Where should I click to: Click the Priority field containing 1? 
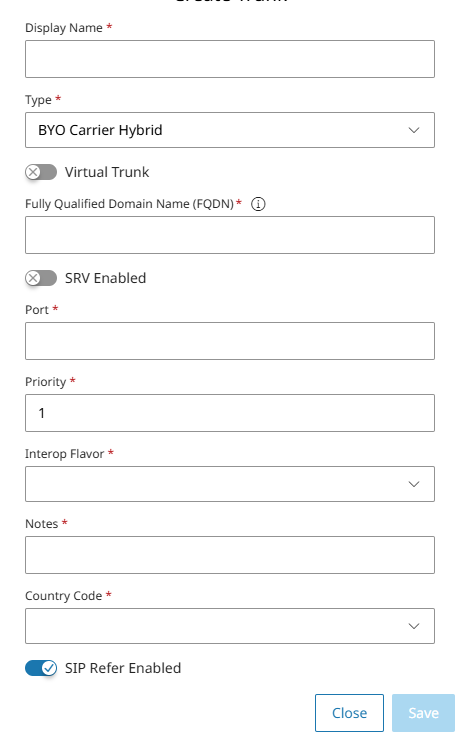[230, 413]
